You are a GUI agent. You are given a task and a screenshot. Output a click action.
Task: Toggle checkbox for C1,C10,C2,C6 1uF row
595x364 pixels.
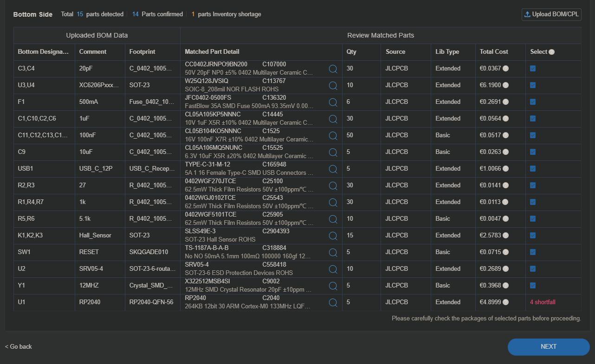[533, 119]
